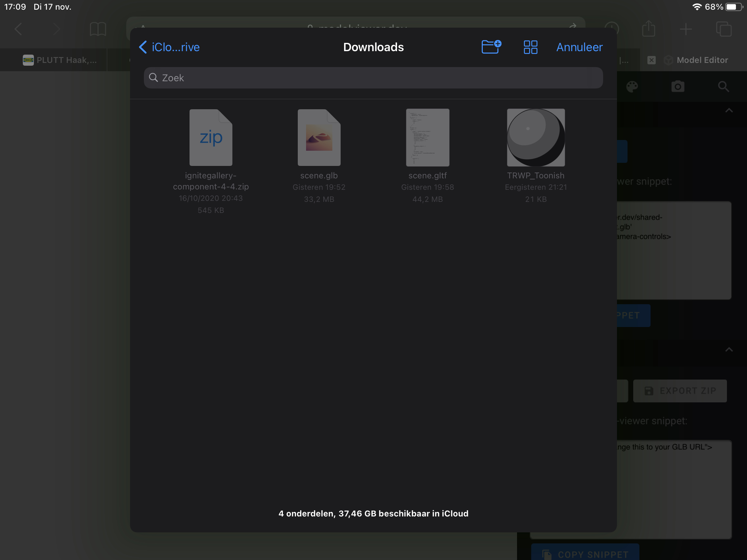Select the camera icon in Model Editor toolbar

click(677, 86)
